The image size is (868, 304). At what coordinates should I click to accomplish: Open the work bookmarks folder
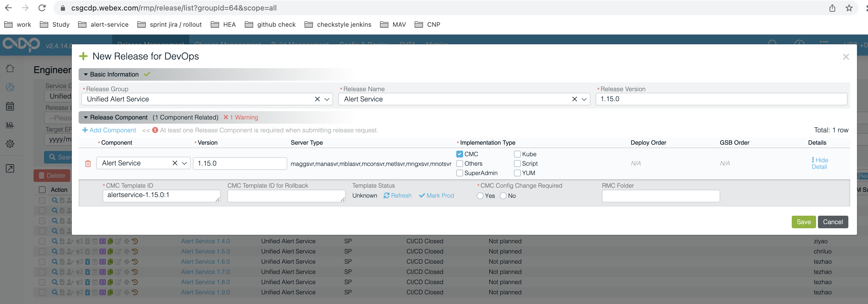point(18,25)
